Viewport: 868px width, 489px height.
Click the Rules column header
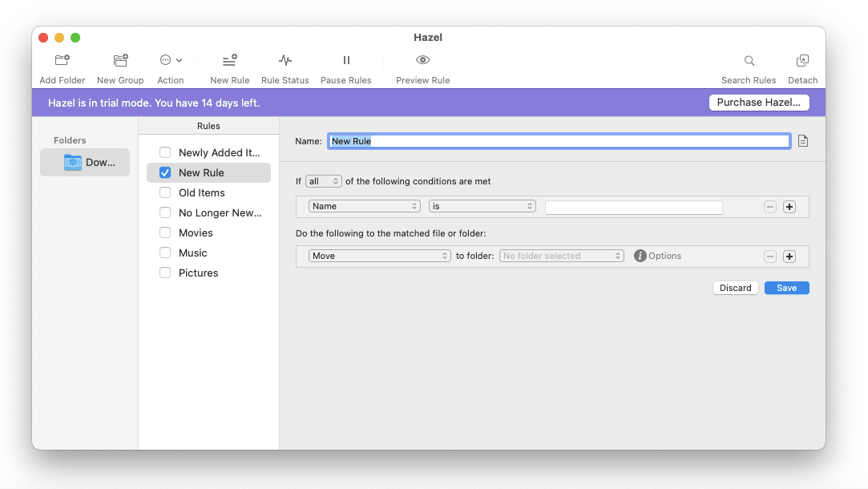coord(208,126)
